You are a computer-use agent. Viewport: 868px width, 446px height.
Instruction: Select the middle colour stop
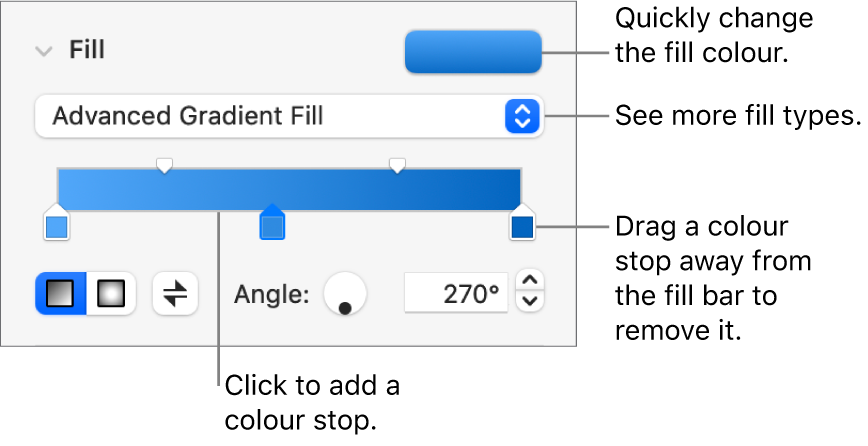point(272,227)
